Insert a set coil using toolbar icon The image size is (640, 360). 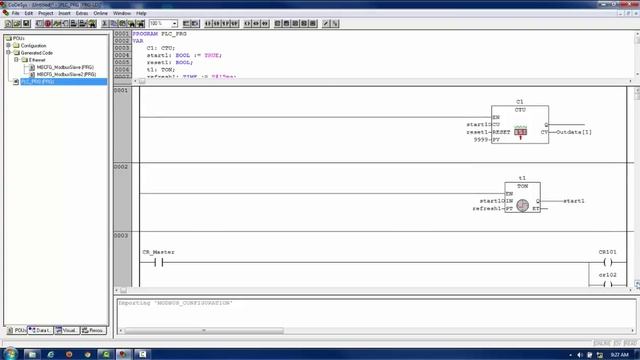tap(256, 24)
